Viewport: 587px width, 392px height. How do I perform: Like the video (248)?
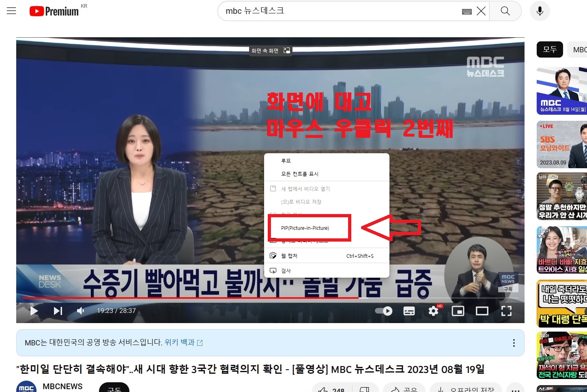(x=332, y=388)
